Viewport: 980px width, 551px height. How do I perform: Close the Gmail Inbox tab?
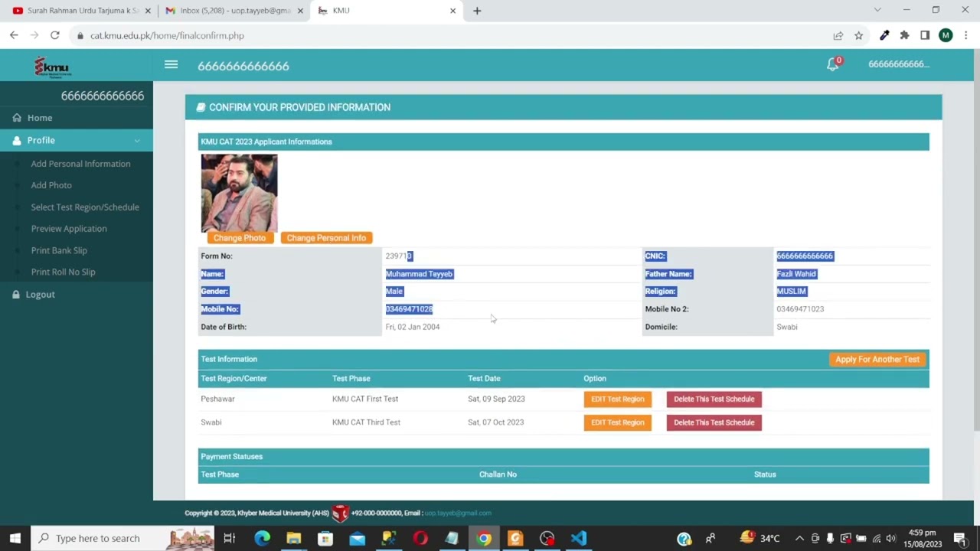coord(300,11)
